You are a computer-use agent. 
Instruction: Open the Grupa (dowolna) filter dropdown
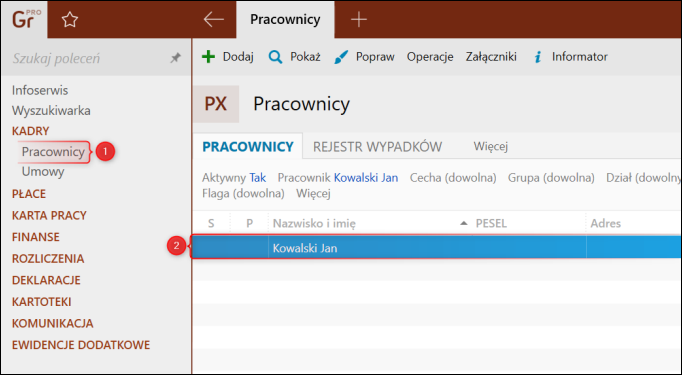[551, 177]
